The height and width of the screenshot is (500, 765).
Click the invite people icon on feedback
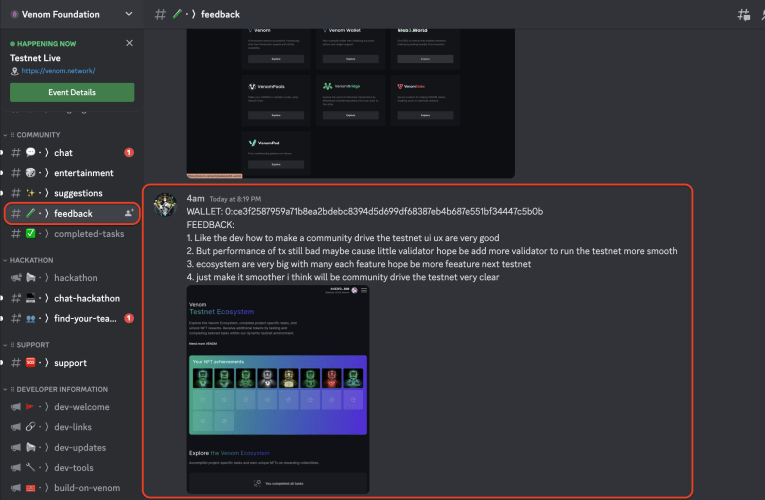tap(129, 213)
